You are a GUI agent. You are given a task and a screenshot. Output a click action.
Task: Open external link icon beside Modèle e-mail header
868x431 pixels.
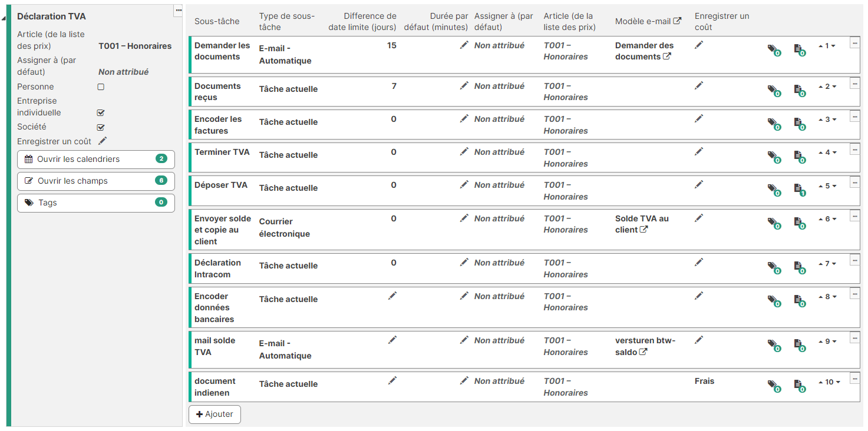(678, 21)
